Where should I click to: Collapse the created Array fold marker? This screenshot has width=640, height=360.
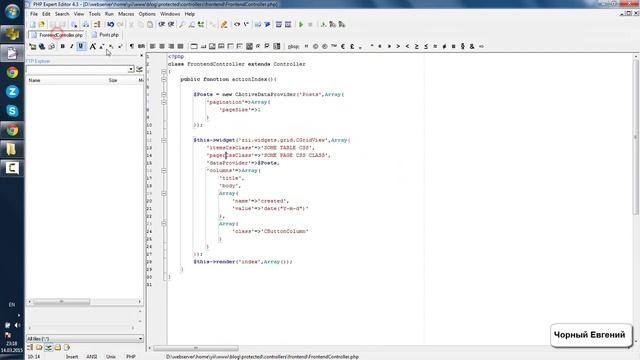point(164,193)
